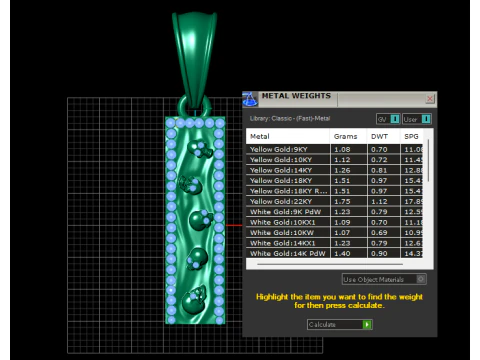Click the Metal Weights flask icon

point(250,99)
